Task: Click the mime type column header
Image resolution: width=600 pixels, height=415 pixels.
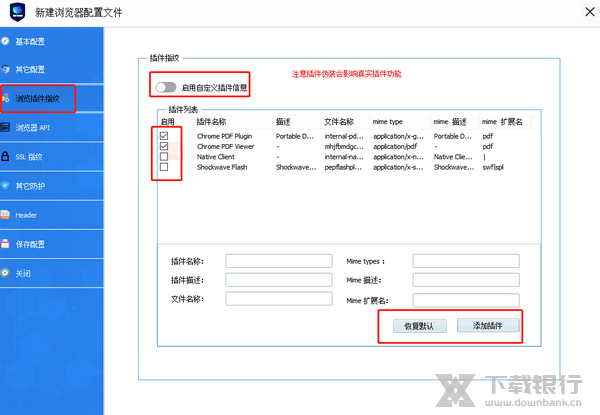Action: (388, 122)
